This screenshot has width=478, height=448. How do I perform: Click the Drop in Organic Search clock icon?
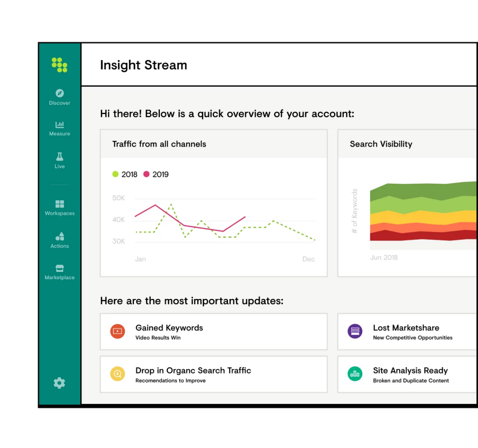pos(117,374)
